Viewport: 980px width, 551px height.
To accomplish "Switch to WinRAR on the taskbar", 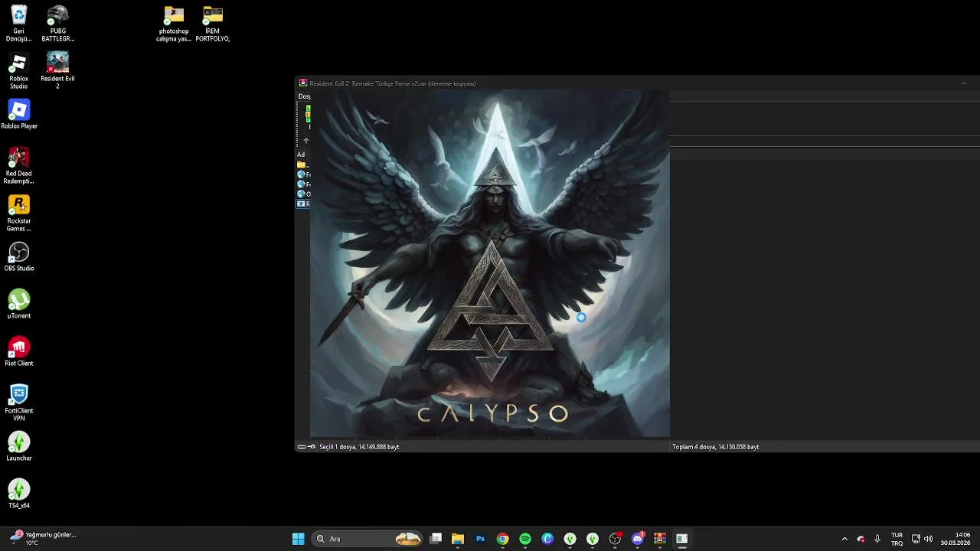I will coord(660,539).
